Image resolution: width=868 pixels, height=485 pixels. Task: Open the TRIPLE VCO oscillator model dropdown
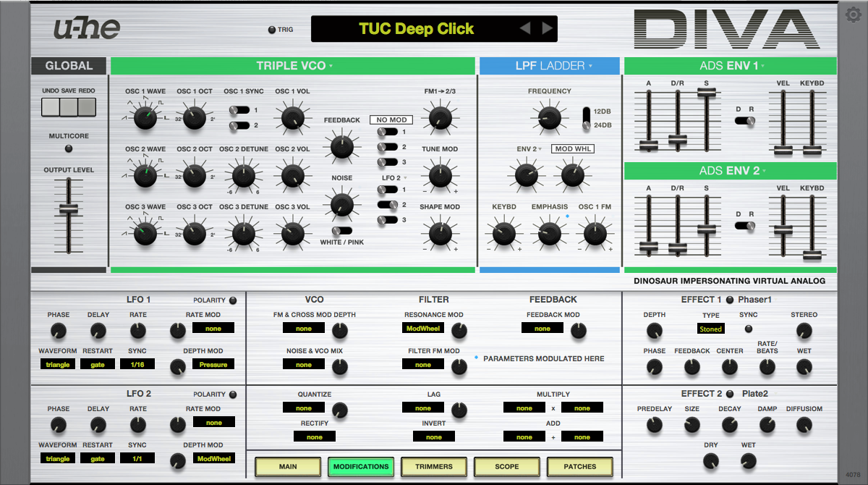(x=293, y=66)
